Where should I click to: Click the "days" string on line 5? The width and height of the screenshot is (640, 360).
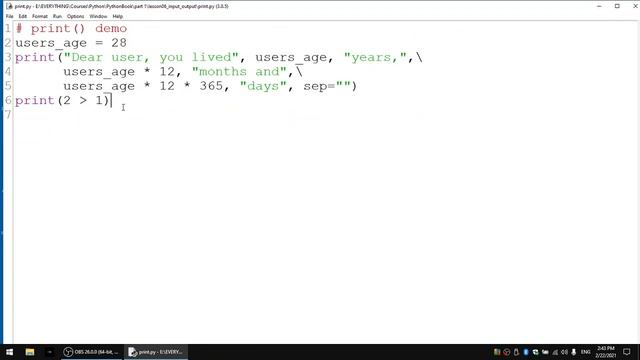(x=263, y=86)
